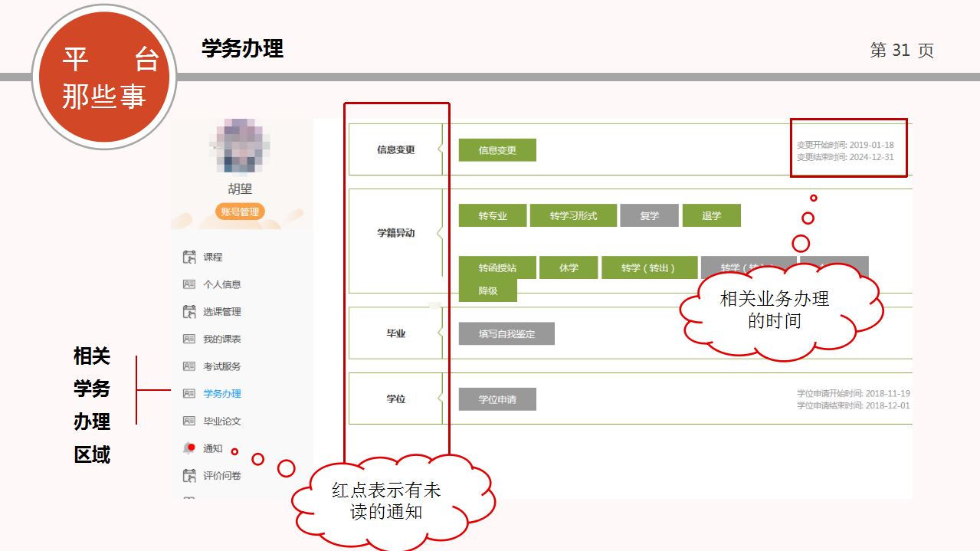Click the green 信息变更 button
980x551 pixels.
coord(497,150)
